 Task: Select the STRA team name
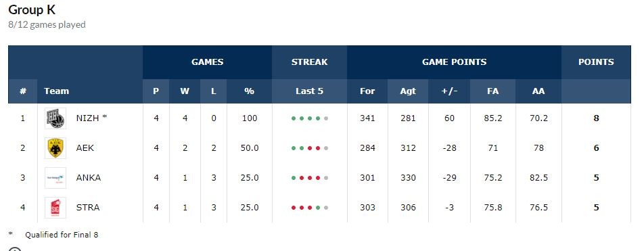click(88, 208)
